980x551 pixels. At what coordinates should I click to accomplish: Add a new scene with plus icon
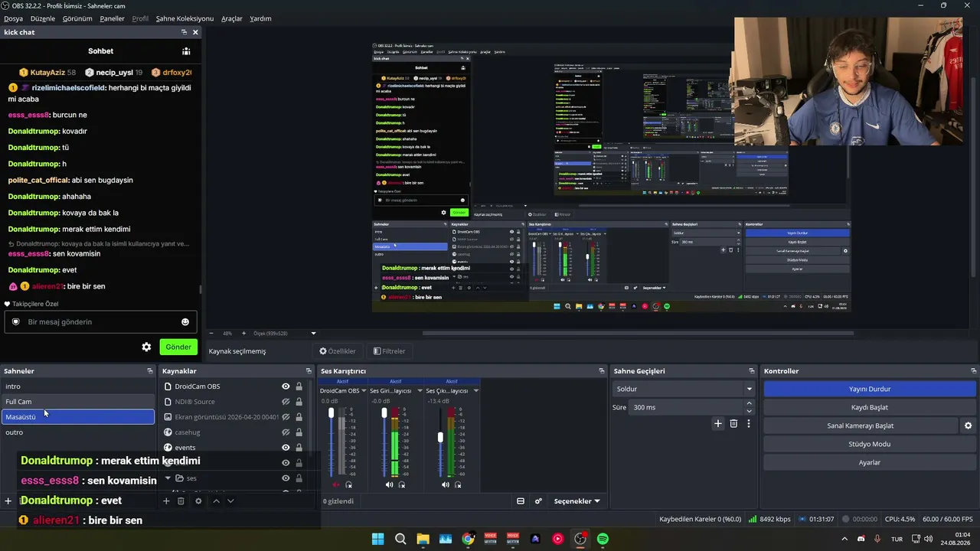tap(8, 501)
